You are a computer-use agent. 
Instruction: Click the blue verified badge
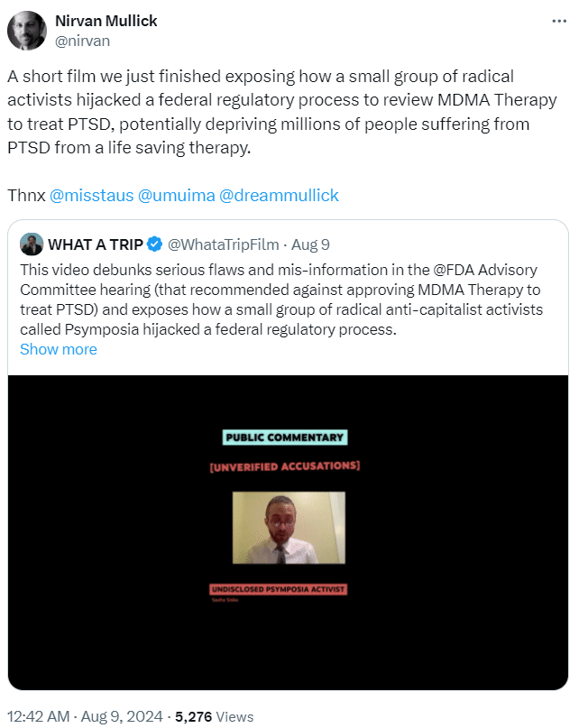[x=154, y=244]
